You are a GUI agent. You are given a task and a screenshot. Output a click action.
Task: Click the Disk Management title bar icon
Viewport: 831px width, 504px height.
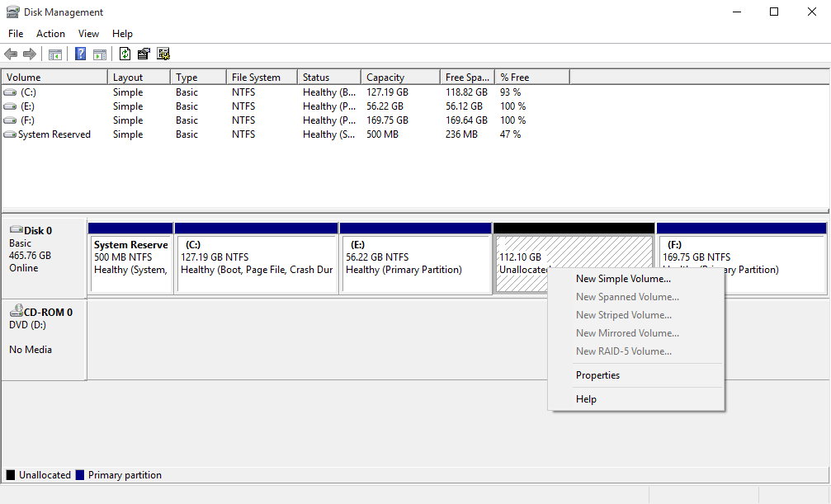[x=12, y=12]
